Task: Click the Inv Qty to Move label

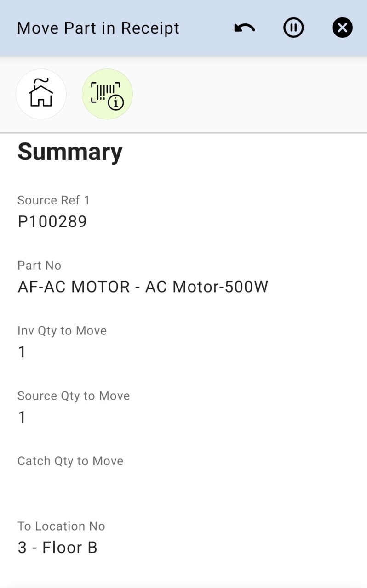Action: pos(62,331)
